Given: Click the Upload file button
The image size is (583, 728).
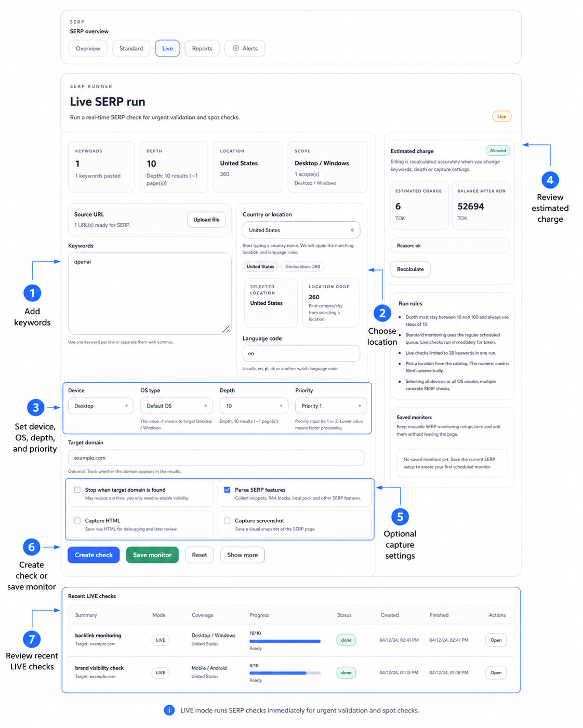Looking at the screenshot, I should point(206,220).
